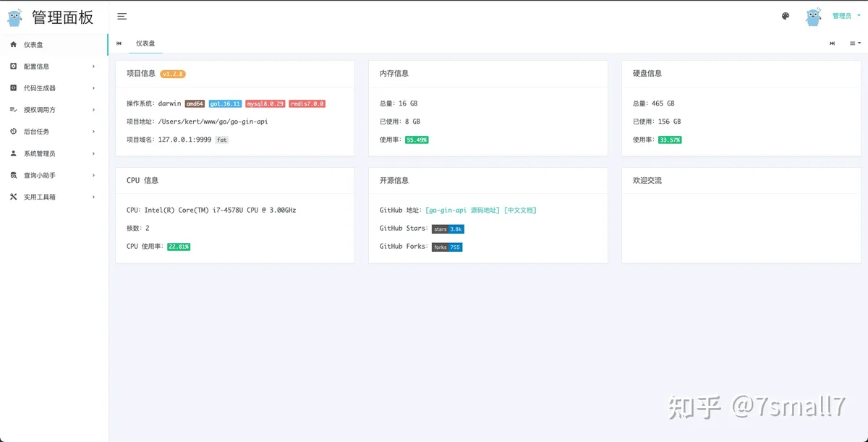The height and width of the screenshot is (442, 868).
Task: Click the 系统管理员 person icon
Action: [x=13, y=153]
